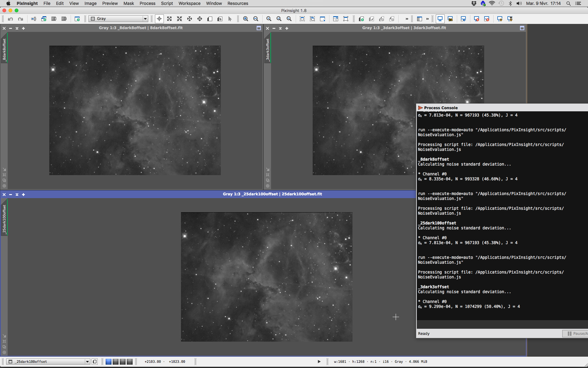
Task: Click the Zoom In magnifier icon
Action: click(x=245, y=19)
